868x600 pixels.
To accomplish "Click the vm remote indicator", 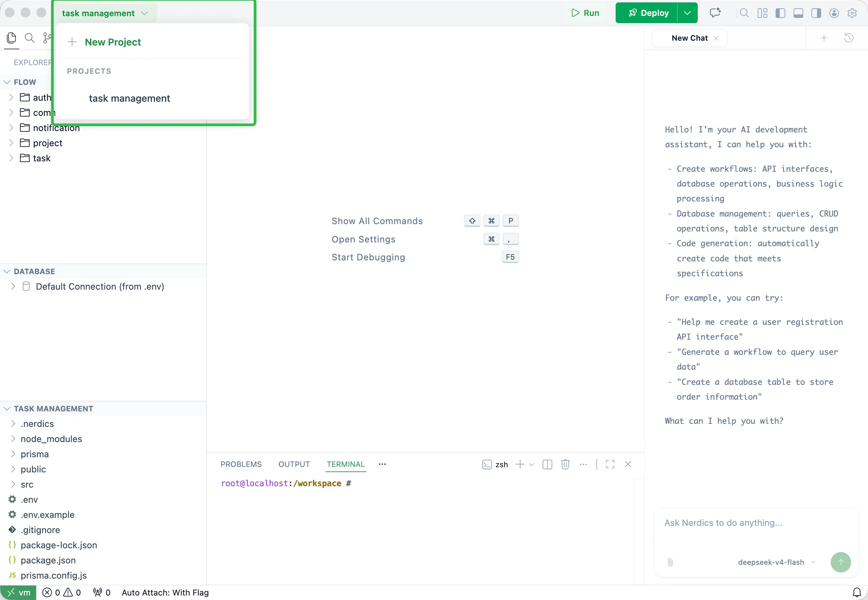I will 18,592.
